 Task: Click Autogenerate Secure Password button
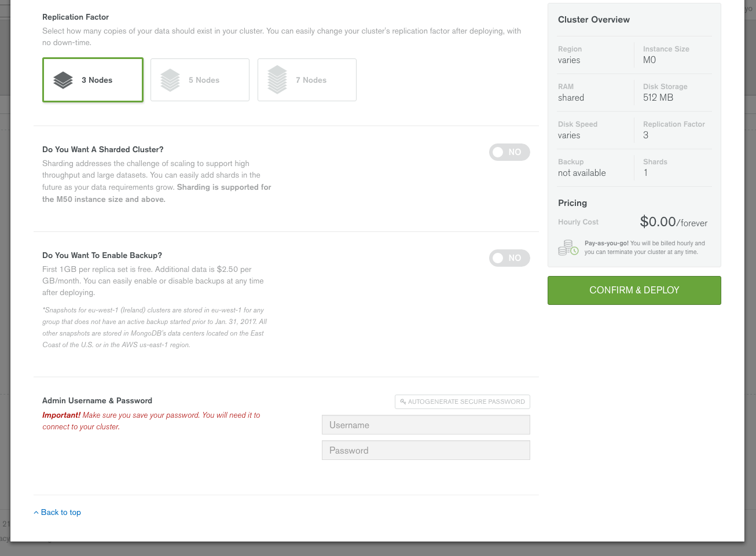[x=463, y=402]
